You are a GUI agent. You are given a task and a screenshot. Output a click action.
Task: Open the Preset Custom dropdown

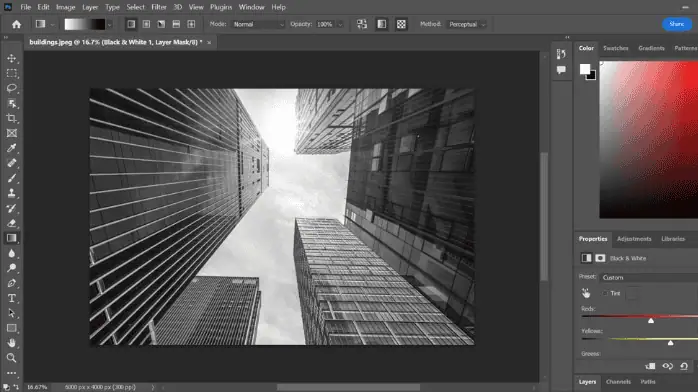click(x=649, y=277)
